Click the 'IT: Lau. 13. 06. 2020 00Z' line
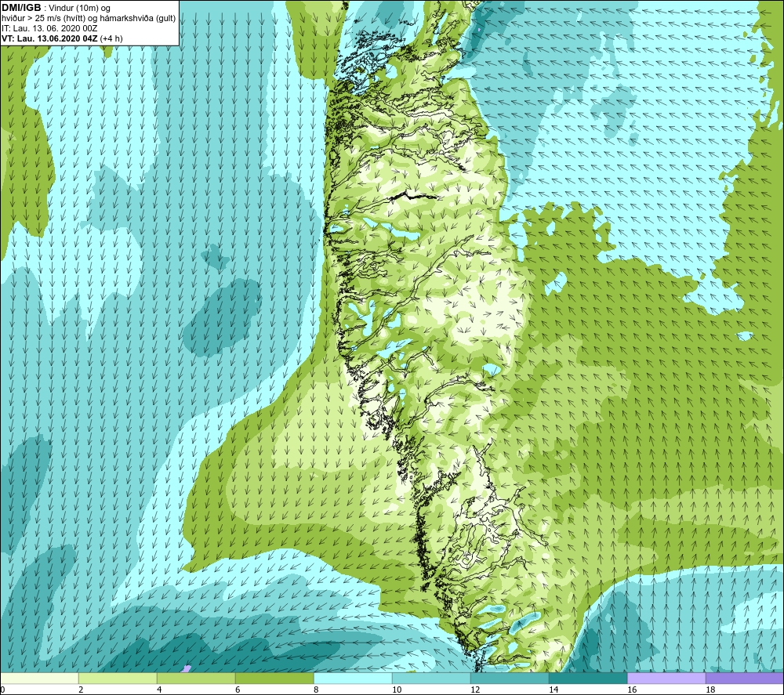 coord(49,28)
